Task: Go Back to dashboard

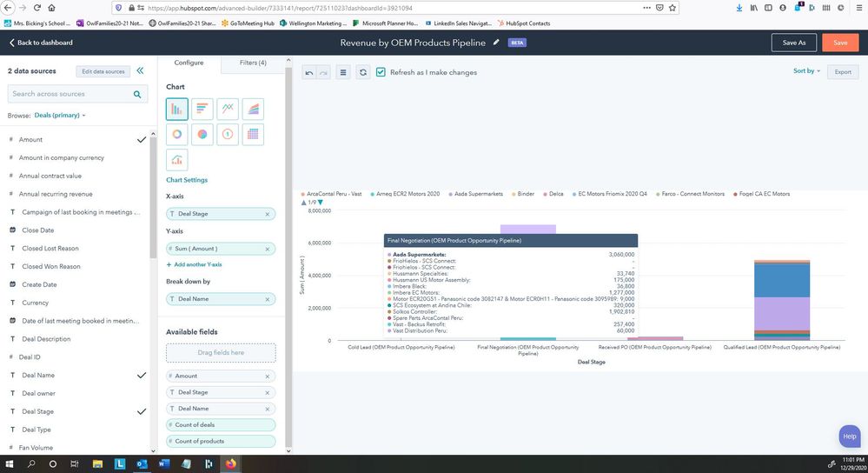Action: coord(41,43)
